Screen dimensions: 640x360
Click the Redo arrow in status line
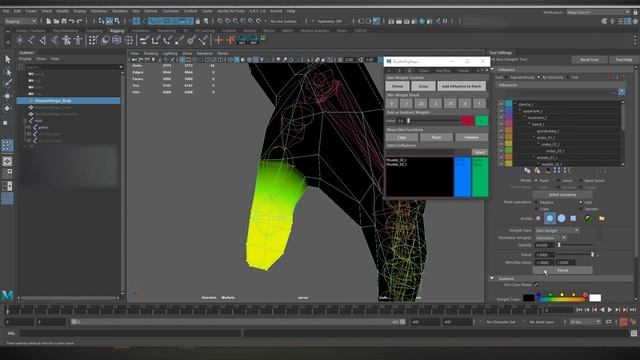80,21
